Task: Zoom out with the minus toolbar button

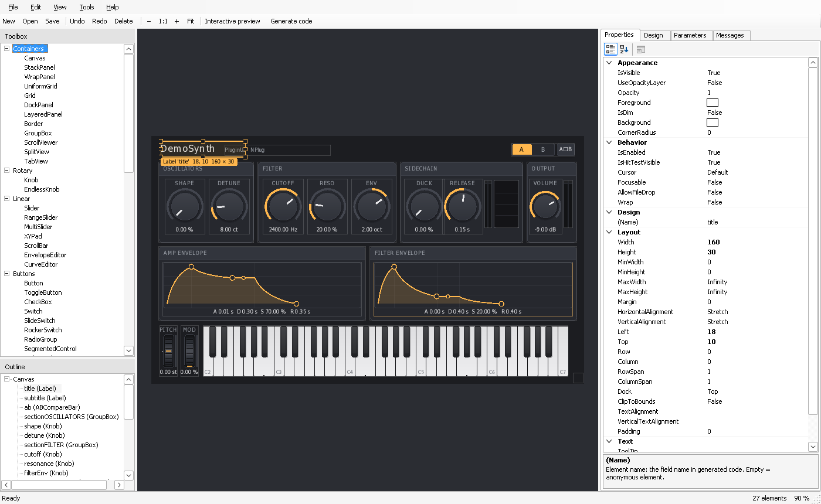Action: point(149,21)
